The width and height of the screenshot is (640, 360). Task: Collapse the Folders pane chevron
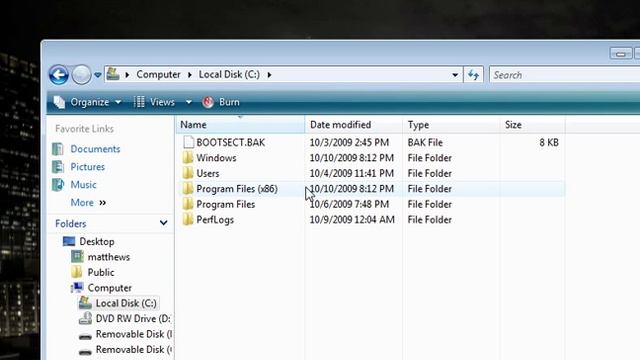click(163, 223)
